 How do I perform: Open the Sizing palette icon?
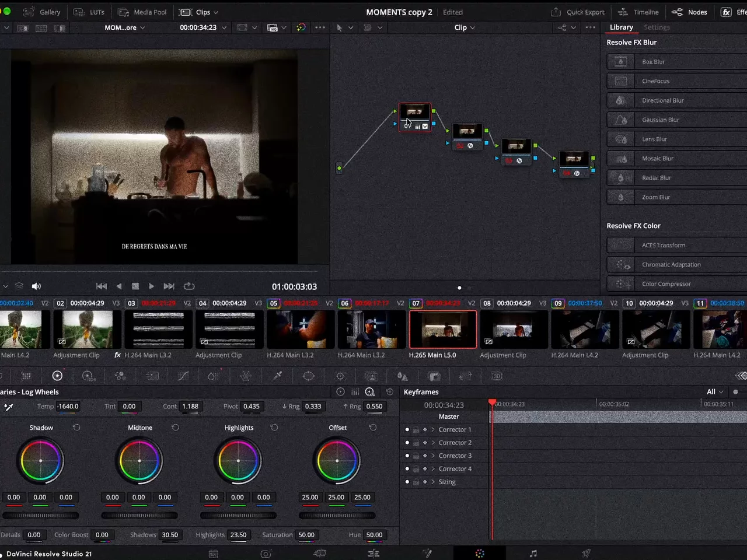tap(465, 376)
